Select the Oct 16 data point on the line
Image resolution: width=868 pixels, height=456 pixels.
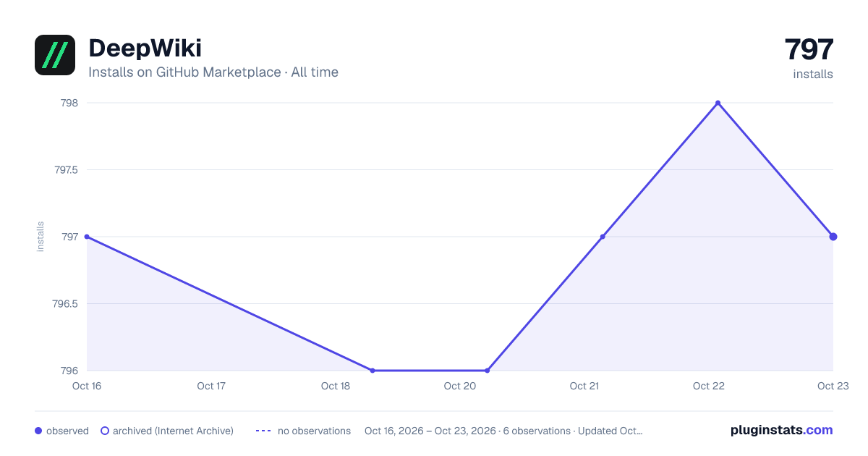[x=87, y=237]
